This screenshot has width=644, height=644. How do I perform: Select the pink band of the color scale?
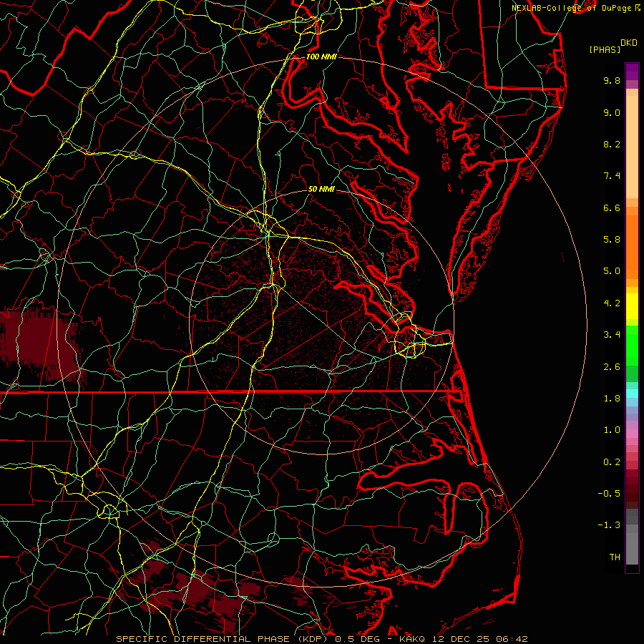point(632,434)
